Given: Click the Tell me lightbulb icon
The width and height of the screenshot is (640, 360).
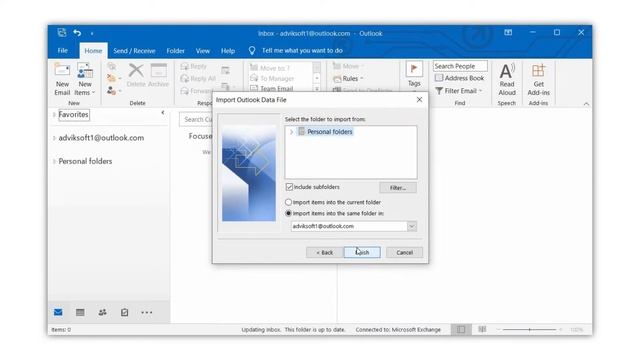Looking at the screenshot, I should point(252,51).
